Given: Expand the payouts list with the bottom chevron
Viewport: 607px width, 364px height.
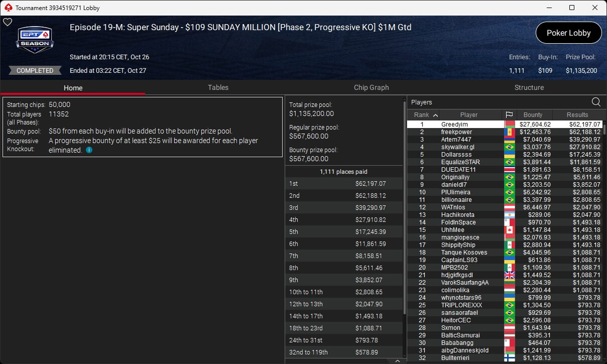Looking at the screenshot, I should (397, 360).
